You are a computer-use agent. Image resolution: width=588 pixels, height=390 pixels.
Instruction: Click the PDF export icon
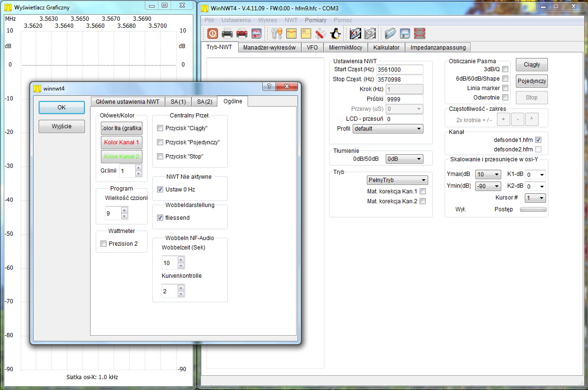242,33
